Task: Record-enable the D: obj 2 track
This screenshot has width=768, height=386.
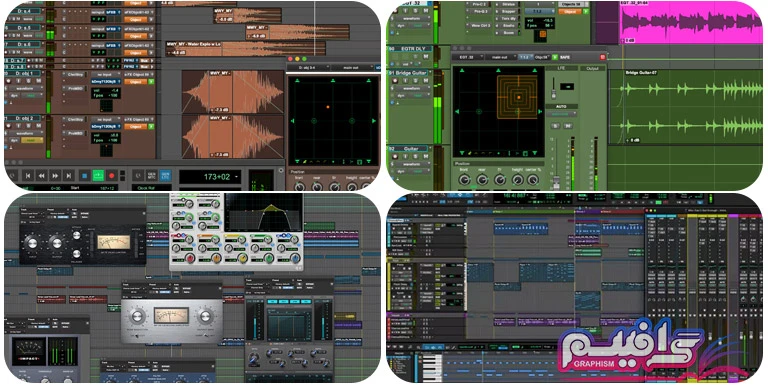Action: tap(8, 125)
